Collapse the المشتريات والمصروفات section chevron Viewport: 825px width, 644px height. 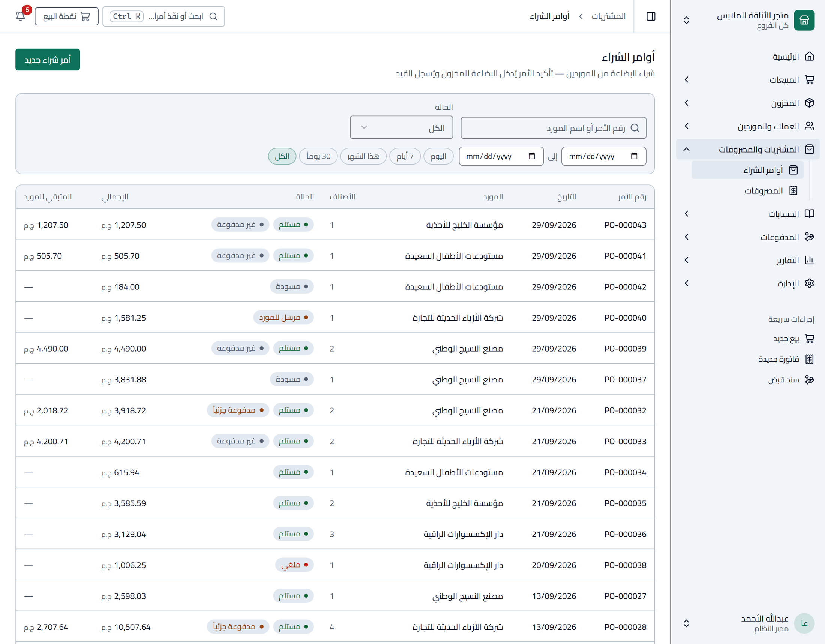pos(686,149)
